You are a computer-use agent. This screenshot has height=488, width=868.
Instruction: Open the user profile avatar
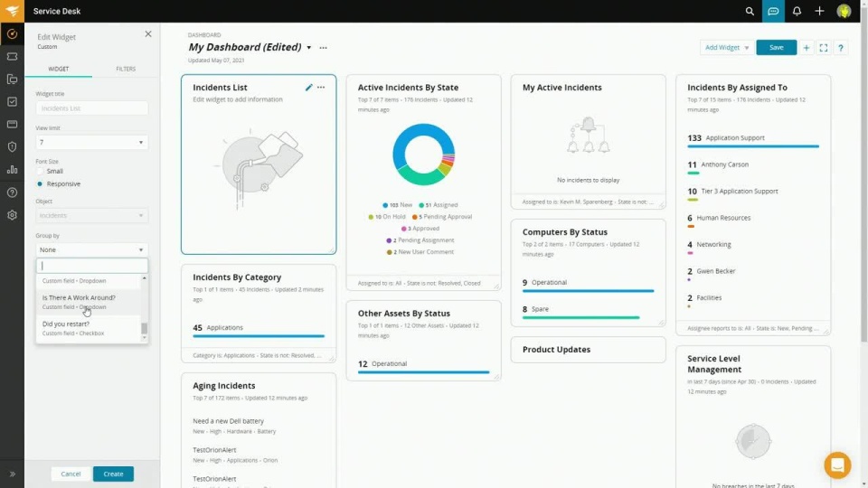click(844, 11)
